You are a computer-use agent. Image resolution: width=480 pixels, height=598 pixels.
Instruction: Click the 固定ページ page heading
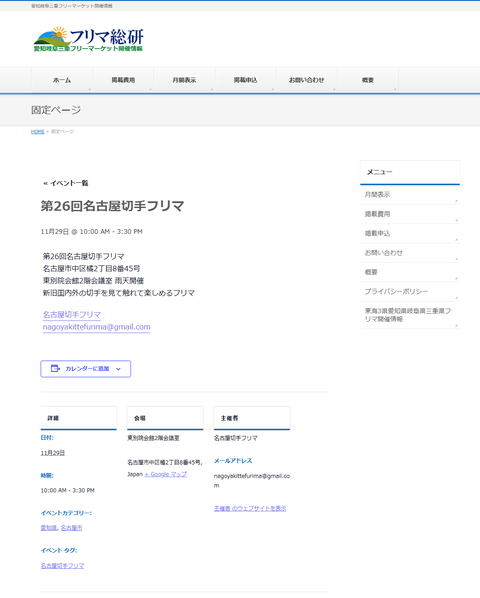point(56,110)
